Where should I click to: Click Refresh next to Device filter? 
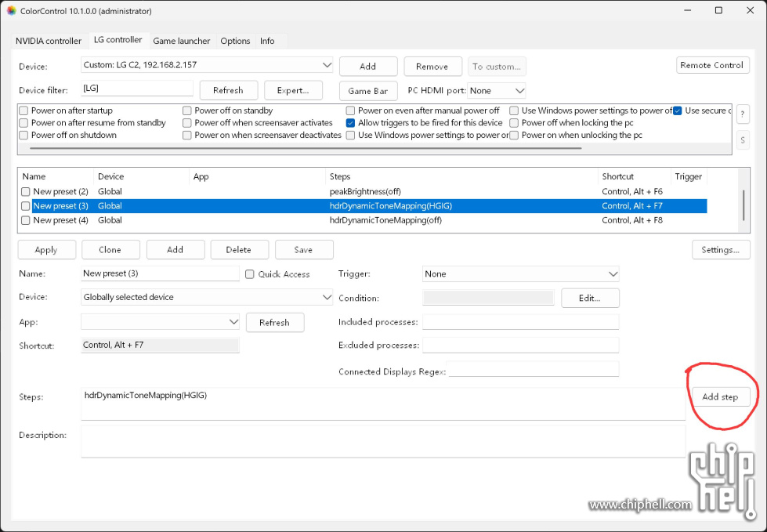click(228, 90)
